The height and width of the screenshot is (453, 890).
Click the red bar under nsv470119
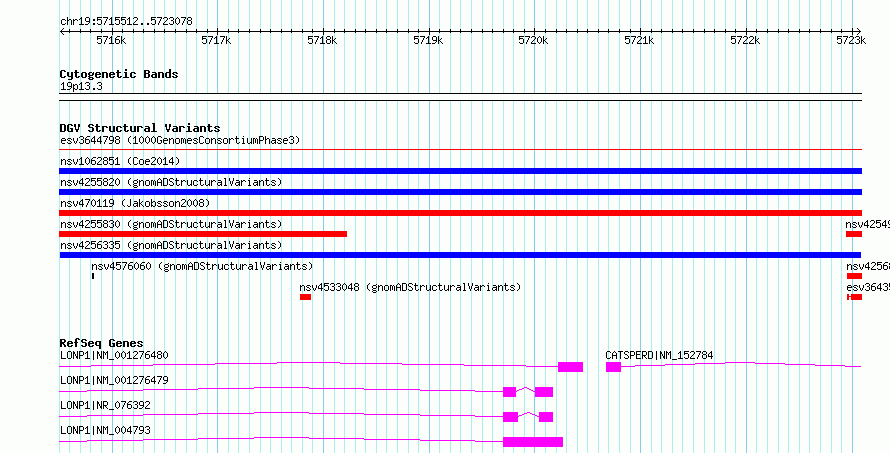tap(460, 213)
